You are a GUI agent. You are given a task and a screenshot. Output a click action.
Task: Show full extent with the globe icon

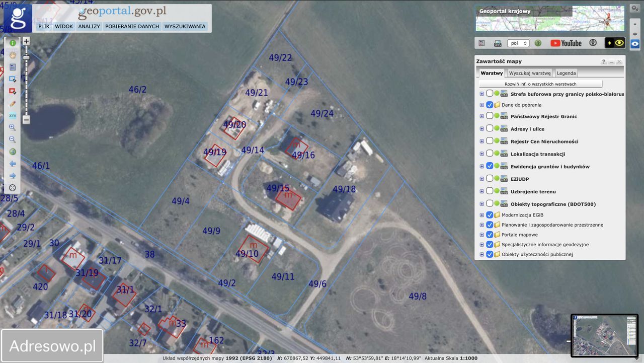coord(13,152)
